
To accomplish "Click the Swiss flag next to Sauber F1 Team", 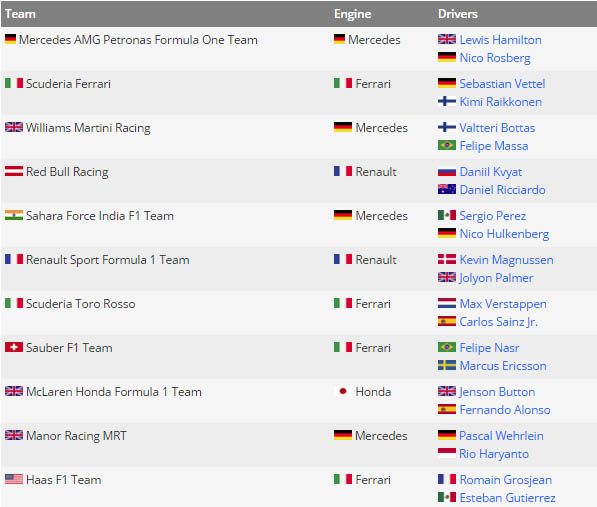I will [x=14, y=347].
